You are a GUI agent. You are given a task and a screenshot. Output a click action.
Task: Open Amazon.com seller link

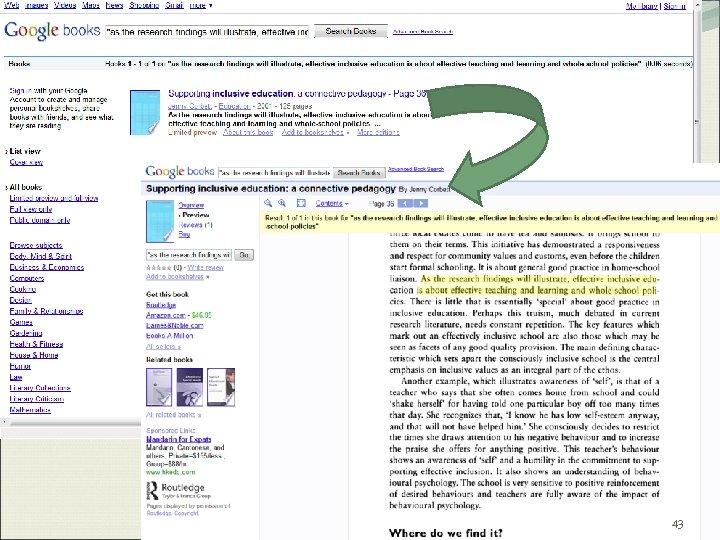[166, 315]
